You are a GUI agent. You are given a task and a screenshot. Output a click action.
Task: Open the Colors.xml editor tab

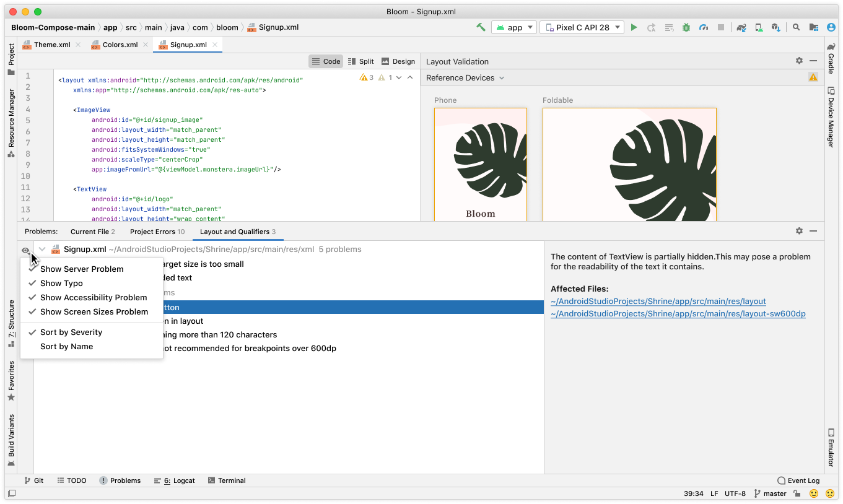(120, 45)
